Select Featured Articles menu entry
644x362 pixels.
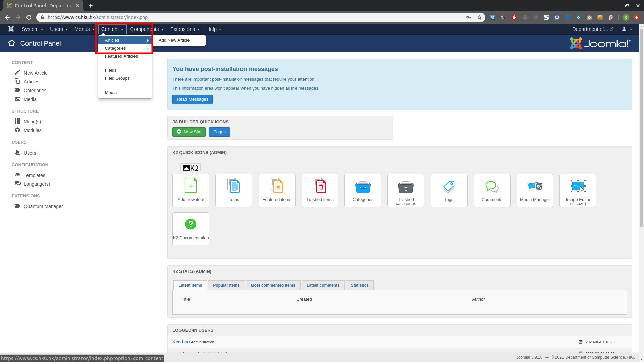[121, 56]
